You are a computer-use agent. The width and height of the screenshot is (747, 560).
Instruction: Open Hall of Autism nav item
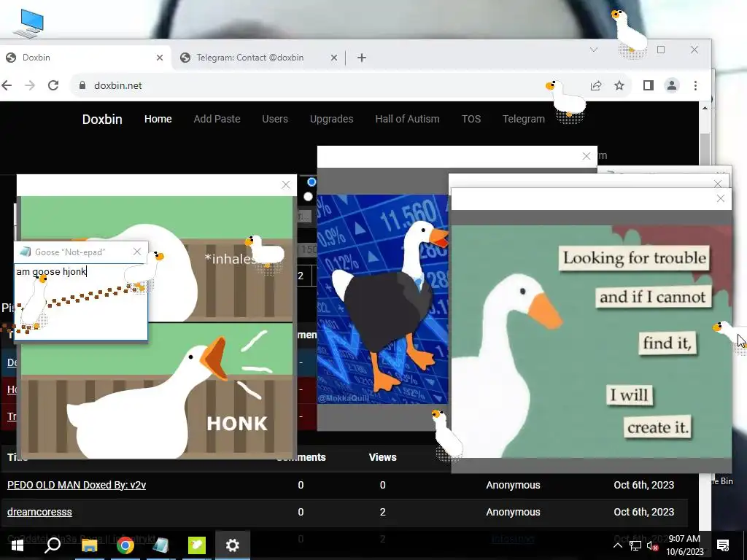point(407,119)
